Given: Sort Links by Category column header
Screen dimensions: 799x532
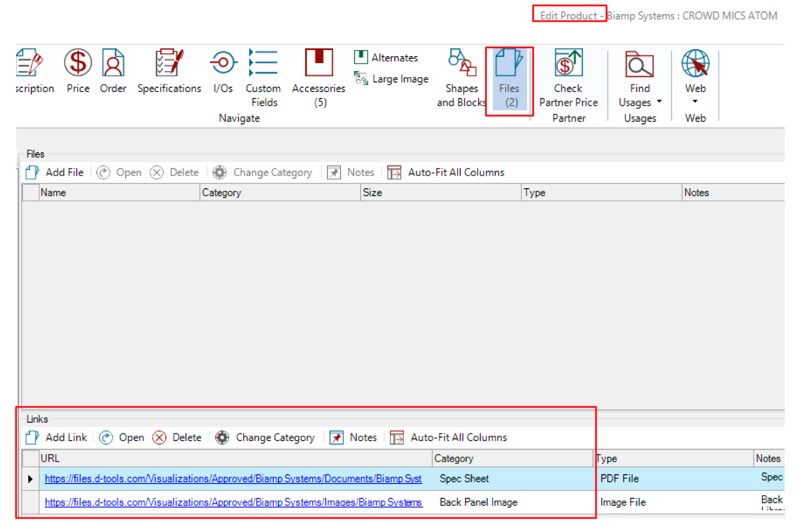Looking at the screenshot, I should 513,458.
